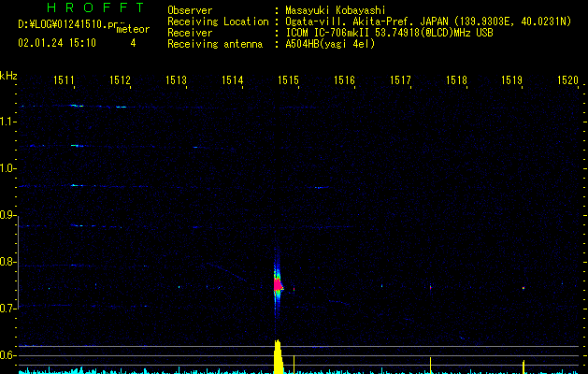Click the gray frequency range bar on left axis

[x=19, y=262]
